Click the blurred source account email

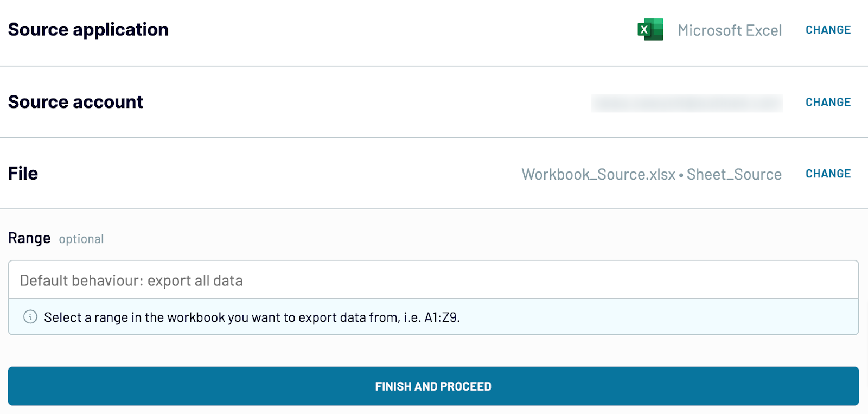click(686, 103)
